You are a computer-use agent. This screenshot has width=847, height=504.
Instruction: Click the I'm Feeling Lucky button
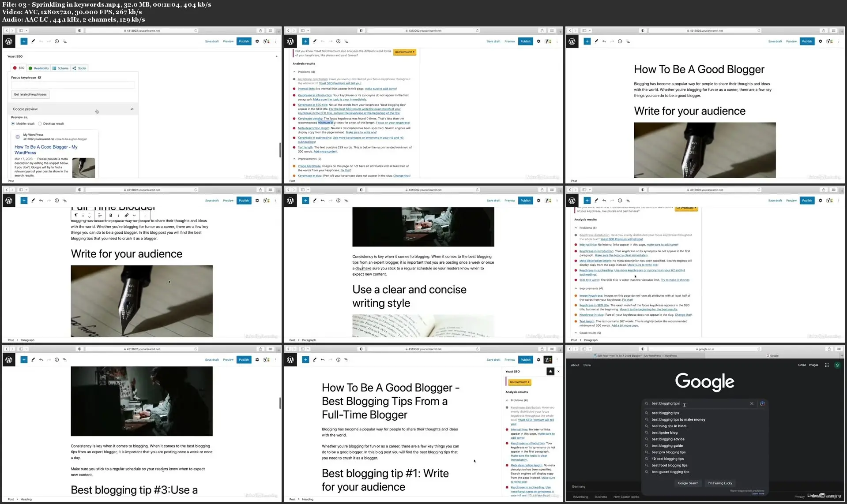pyautogui.click(x=720, y=483)
